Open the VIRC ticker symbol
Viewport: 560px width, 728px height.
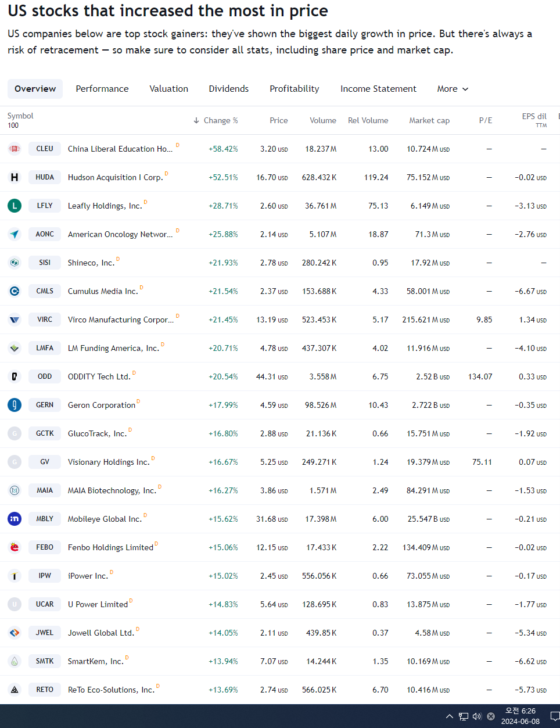coord(45,320)
